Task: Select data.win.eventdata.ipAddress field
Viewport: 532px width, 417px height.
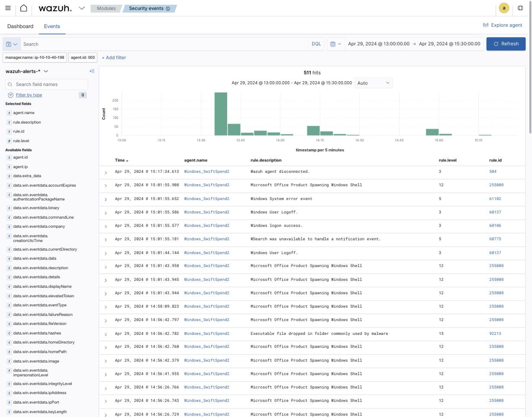Action: click(x=39, y=393)
